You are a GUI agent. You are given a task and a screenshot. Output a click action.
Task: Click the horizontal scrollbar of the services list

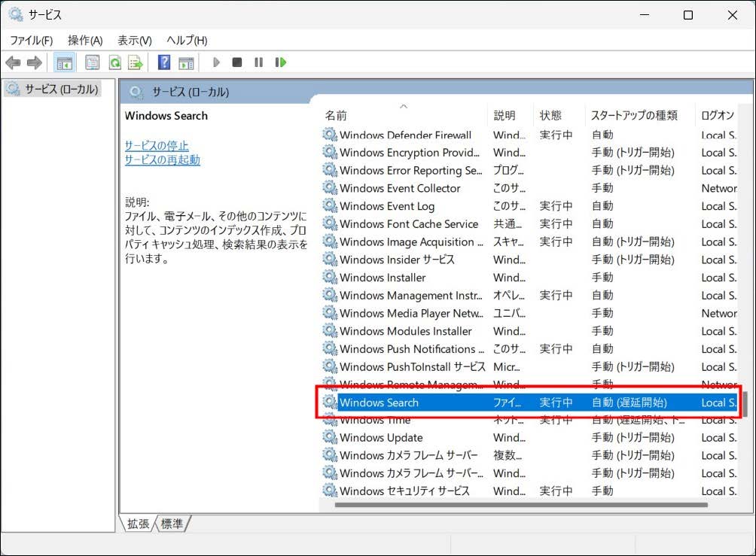tap(521, 505)
